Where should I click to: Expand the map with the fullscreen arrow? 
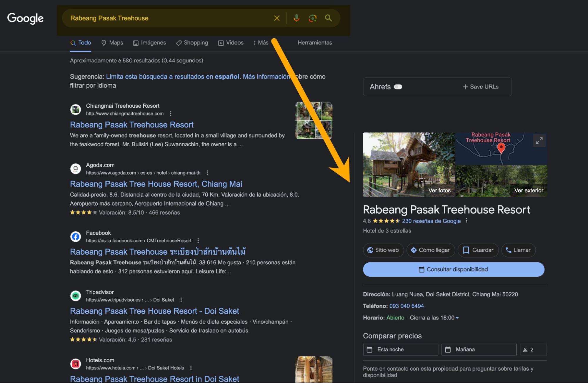tap(539, 141)
